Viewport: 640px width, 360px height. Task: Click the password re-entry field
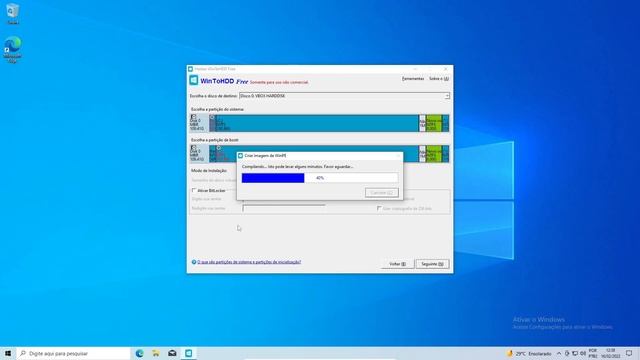pyautogui.click(x=284, y=208)
